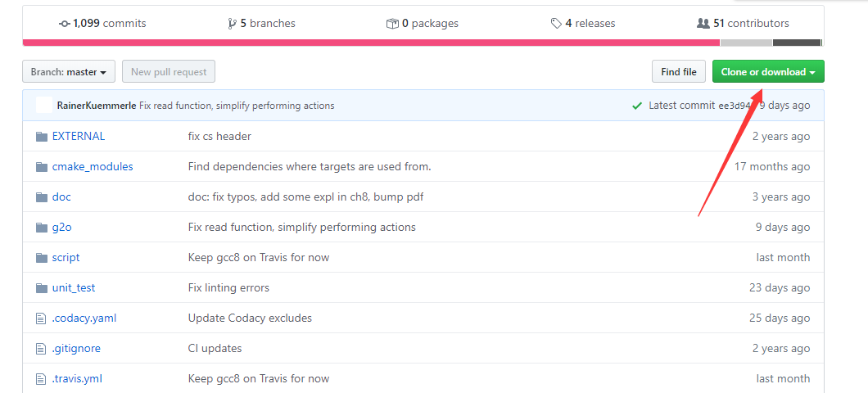868x393 pixels.
Task: Open the cmake_modules folder
Action: coord(93,167)
